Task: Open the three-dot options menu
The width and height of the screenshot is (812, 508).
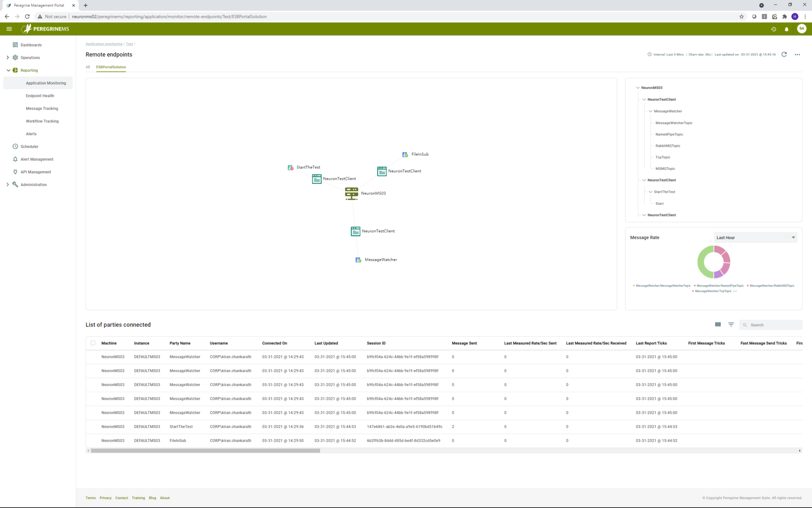Action: pos(797,54)
